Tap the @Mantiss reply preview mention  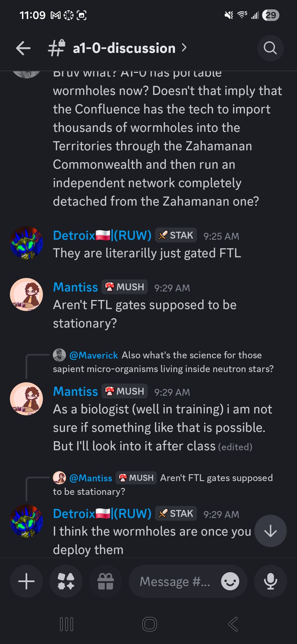pyautogui.click(x=91, y=478)
